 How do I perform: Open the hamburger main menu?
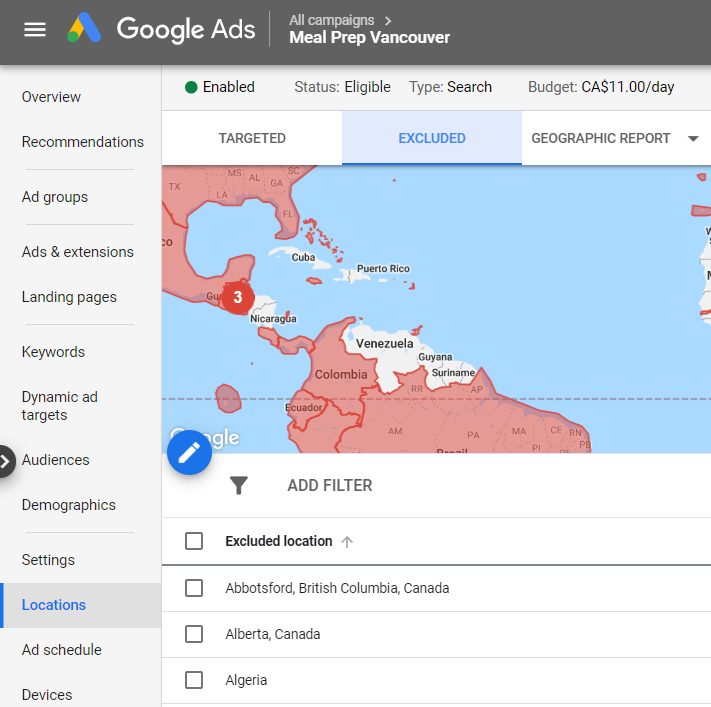(35, 29)
